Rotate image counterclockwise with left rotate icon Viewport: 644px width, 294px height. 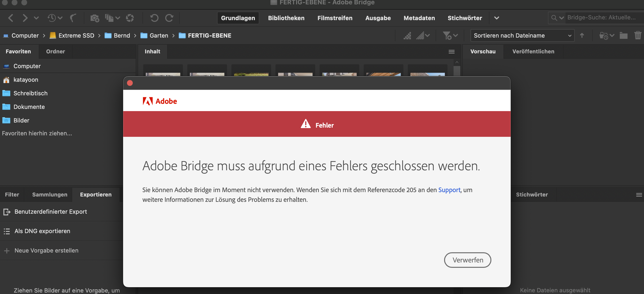(155, 18)
